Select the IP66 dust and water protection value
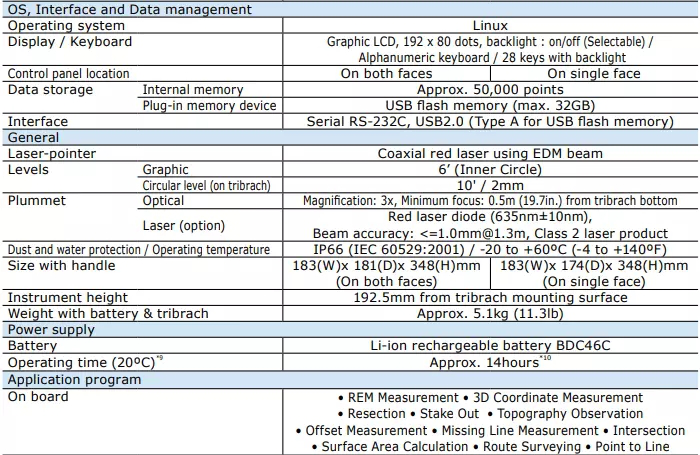 point(489,249)
